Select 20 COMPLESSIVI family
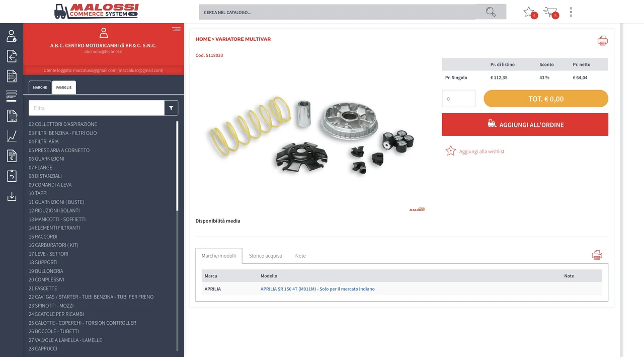Screen dimensions: 644x357 coord(46,279)
